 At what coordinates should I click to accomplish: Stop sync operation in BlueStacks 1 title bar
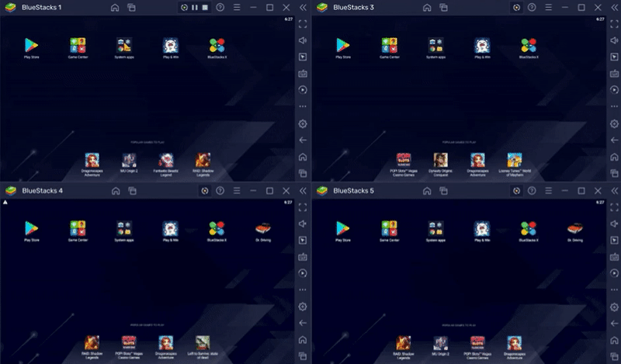click(205, 8)
